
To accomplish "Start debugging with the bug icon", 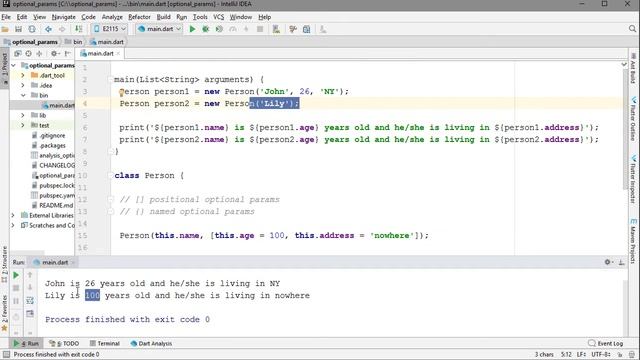I will tap(206, 29).
